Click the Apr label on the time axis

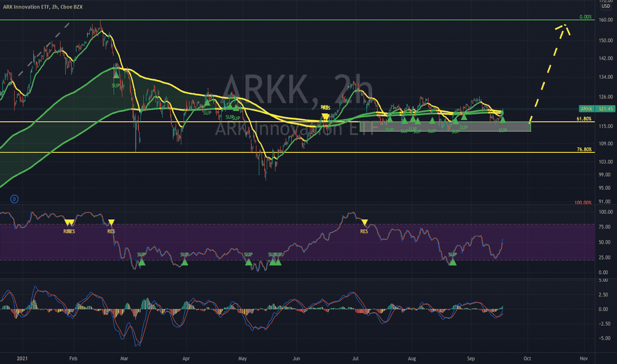click(x=186, y=359)
